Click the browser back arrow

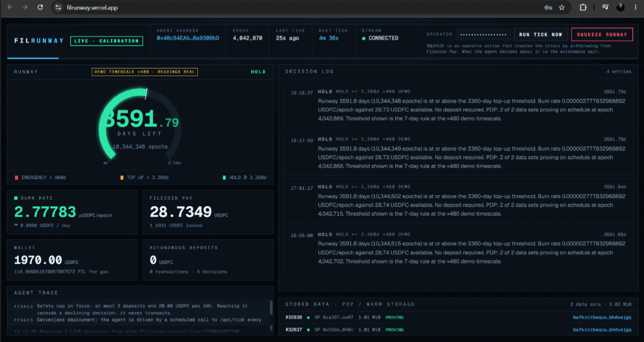(x=10, y=8)
